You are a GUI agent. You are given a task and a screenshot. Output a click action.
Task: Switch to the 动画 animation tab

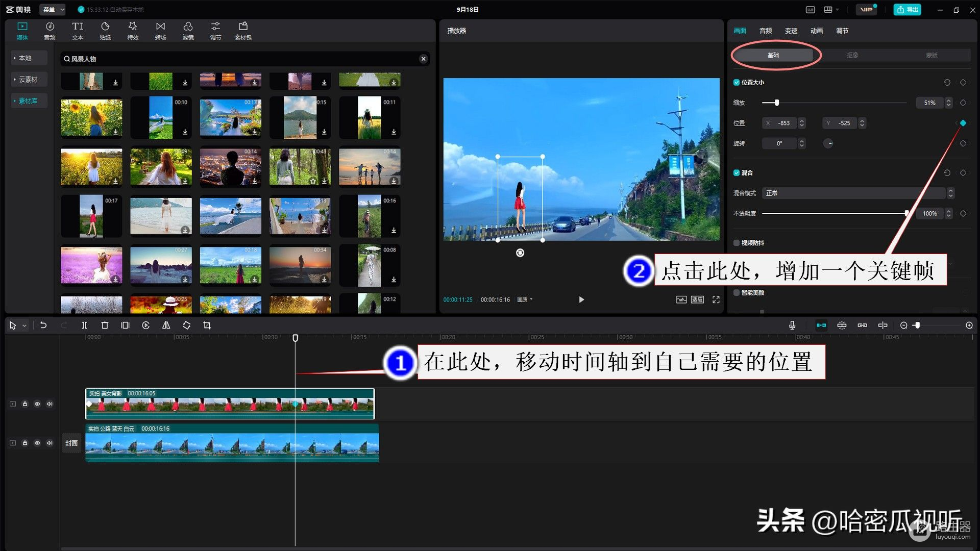click(816, 31)
